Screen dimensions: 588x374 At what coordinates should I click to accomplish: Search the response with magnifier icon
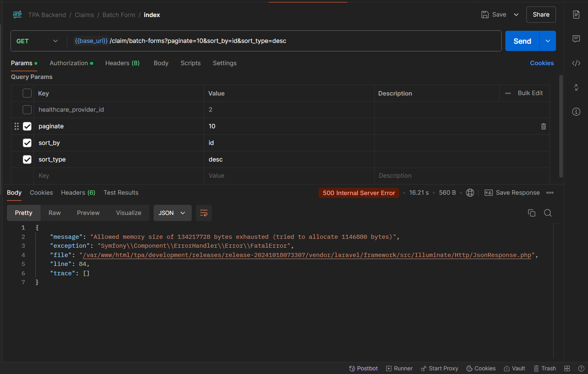point(547,213)
